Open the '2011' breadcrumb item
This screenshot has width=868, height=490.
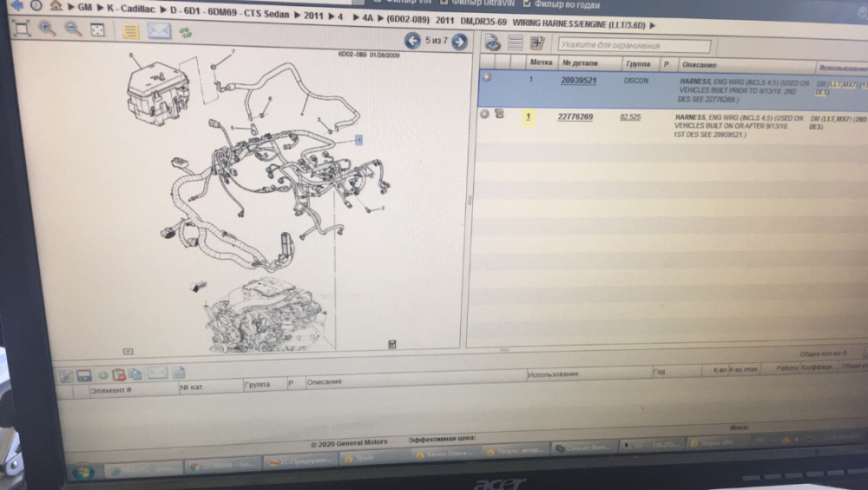click(x=314, y=16)
